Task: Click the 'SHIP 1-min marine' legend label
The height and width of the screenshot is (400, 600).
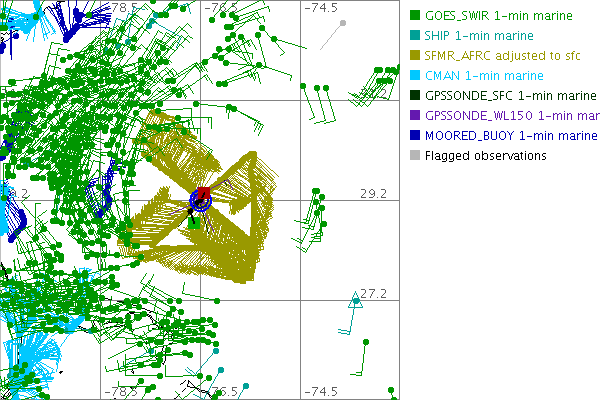Action: [483, 36]
